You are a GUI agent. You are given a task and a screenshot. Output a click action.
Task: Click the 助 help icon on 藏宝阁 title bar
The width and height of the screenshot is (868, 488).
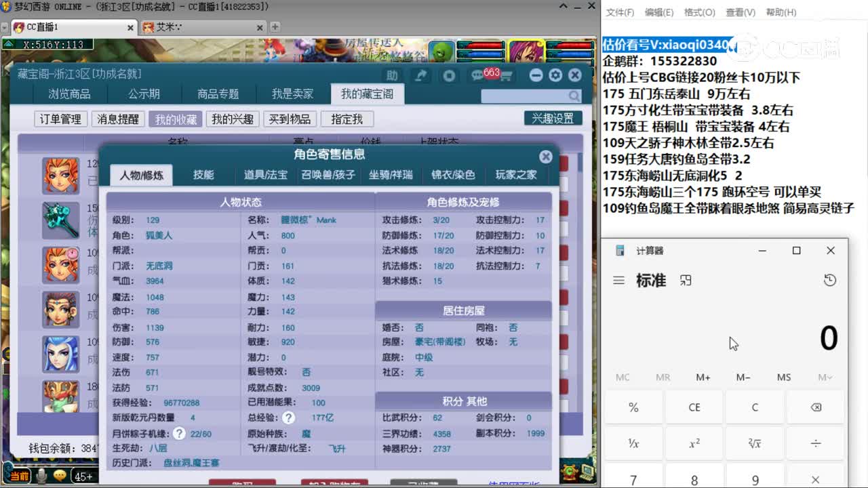(392, 75)
